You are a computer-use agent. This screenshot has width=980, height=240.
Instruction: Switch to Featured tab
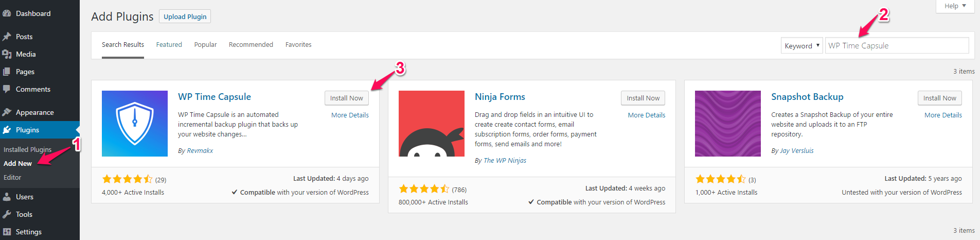169,45
